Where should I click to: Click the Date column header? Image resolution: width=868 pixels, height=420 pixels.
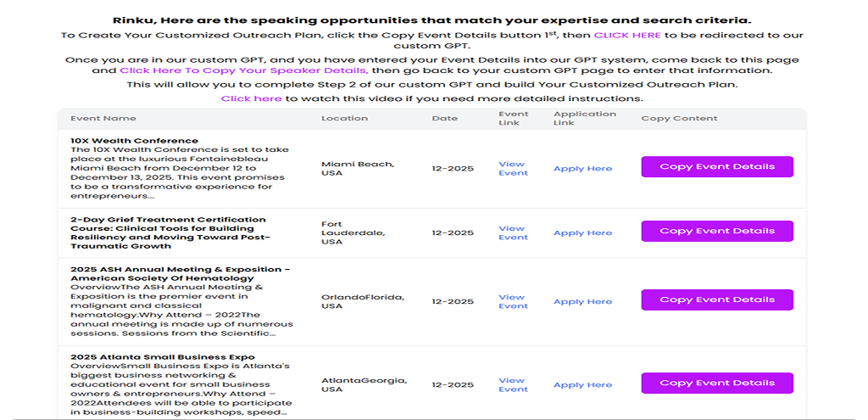coord(444,119)
